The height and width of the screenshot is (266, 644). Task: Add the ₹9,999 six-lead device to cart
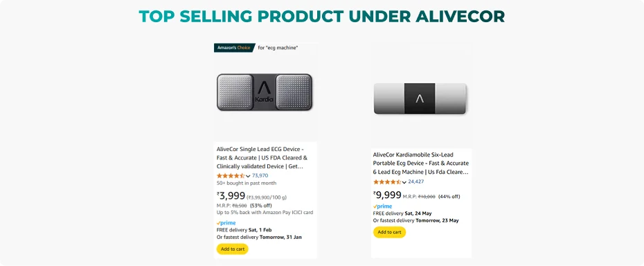389,232
